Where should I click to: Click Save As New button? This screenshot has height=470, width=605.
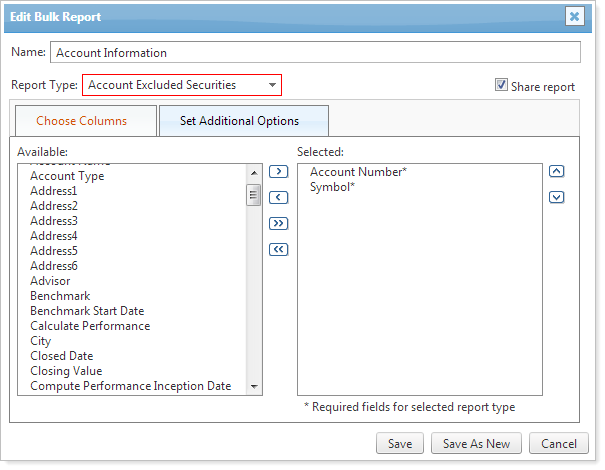point(476,444)
